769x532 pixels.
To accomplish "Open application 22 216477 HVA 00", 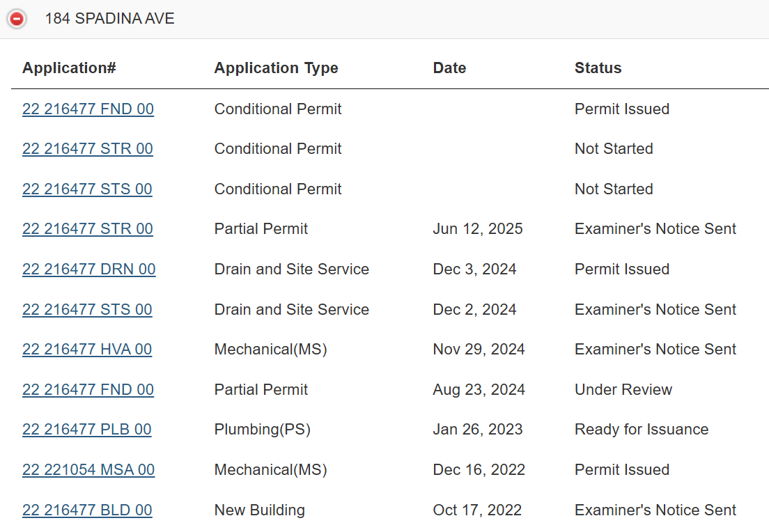I will 87,350.
